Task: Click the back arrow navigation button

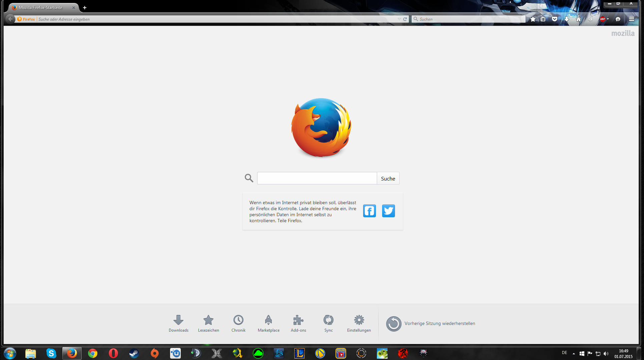Action: [10, 19]
